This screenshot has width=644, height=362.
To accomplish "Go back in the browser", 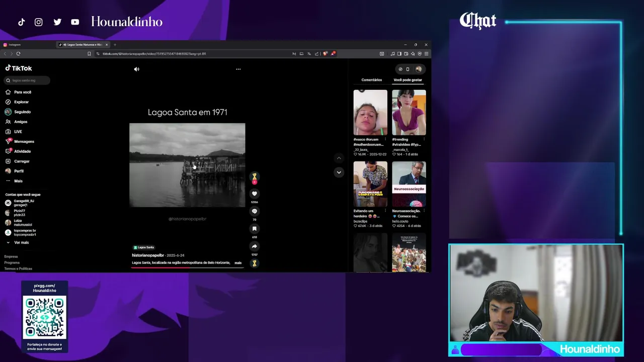I will click(x=5, y=54).
